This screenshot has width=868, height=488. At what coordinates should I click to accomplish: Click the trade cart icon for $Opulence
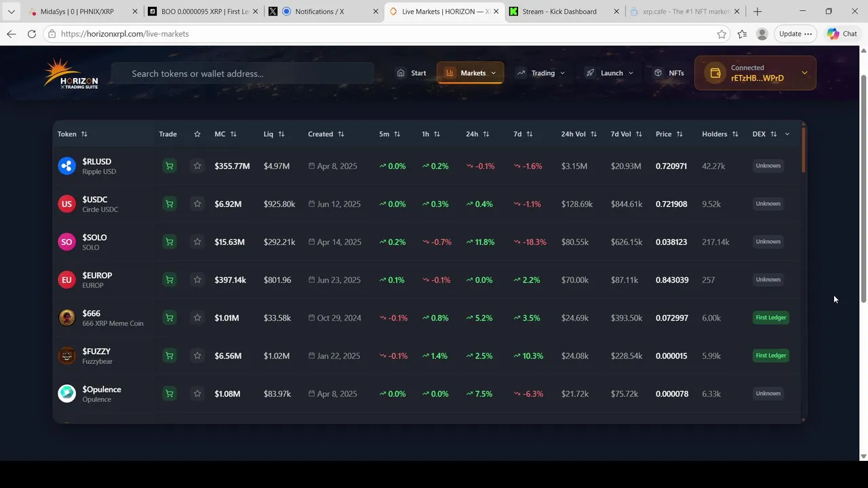click(x=170, y=394)
